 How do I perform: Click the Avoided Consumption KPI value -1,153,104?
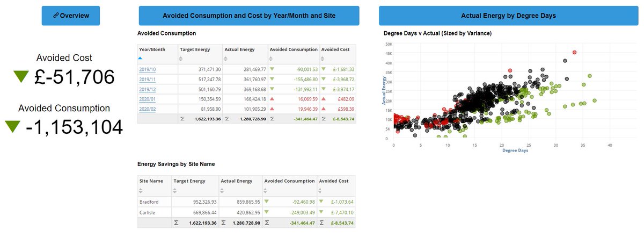tap(74, 127)
